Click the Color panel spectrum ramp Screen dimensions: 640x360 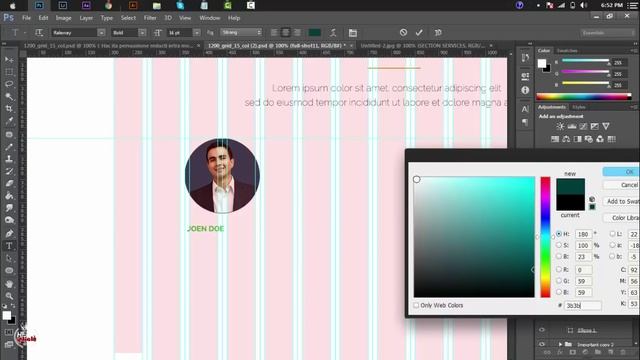(x=584, y=97)
